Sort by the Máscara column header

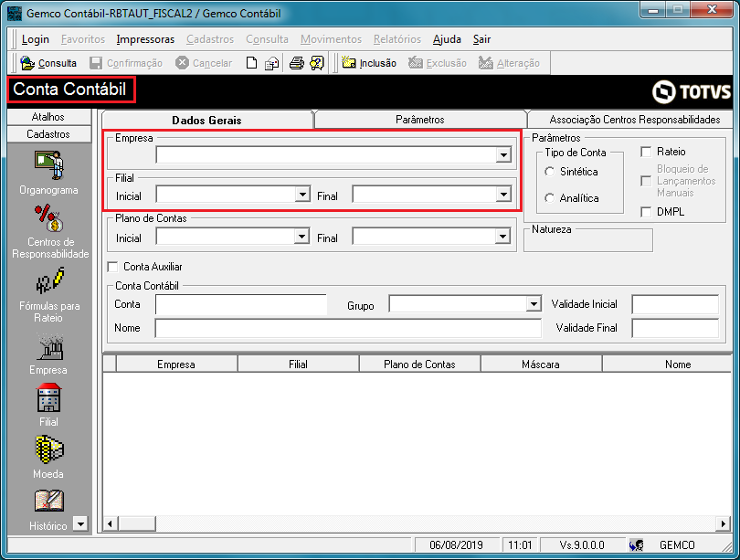click(x=541, y=365)
